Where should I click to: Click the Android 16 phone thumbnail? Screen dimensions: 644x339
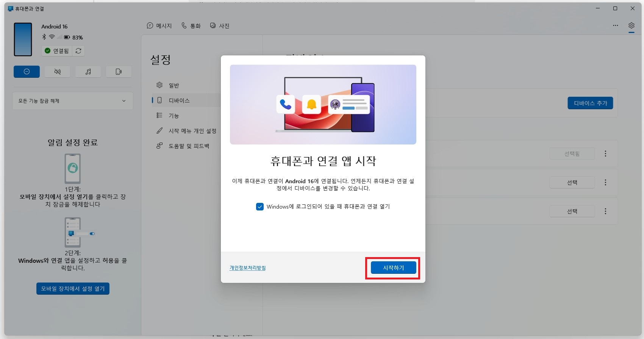[23, 39]
